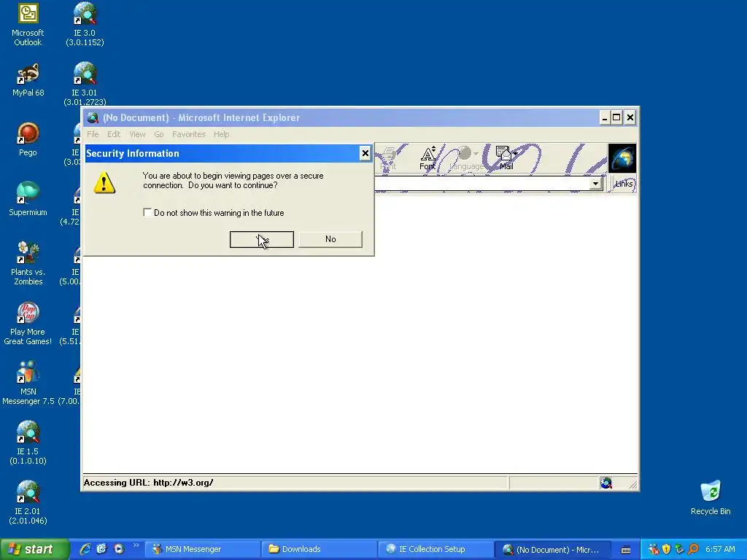Click the (No Document) taskbar button
Image resolution: width=747 pixels, height=560 pixels.
553,550
